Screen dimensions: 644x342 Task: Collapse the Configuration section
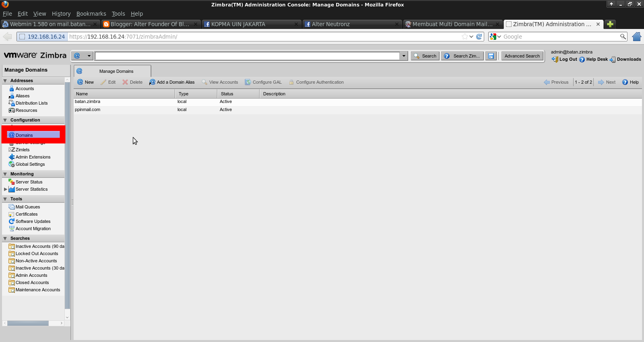(5, 120)
